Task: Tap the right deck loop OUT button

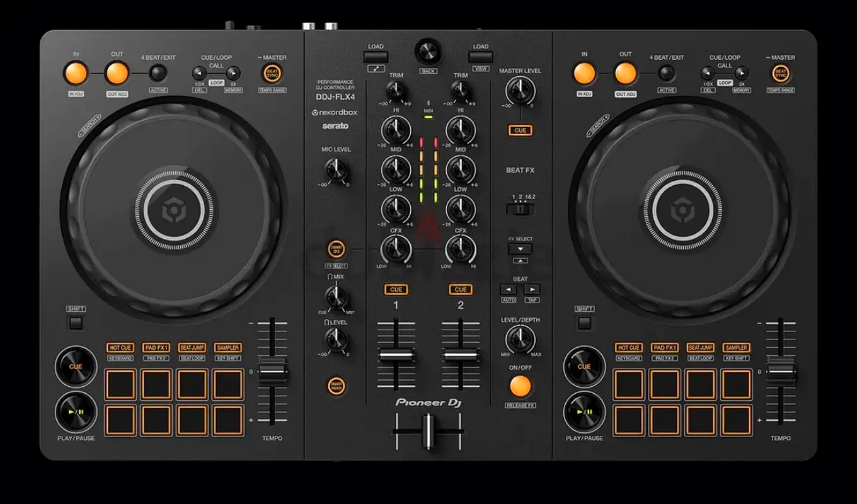Action: tap(626, 73)
